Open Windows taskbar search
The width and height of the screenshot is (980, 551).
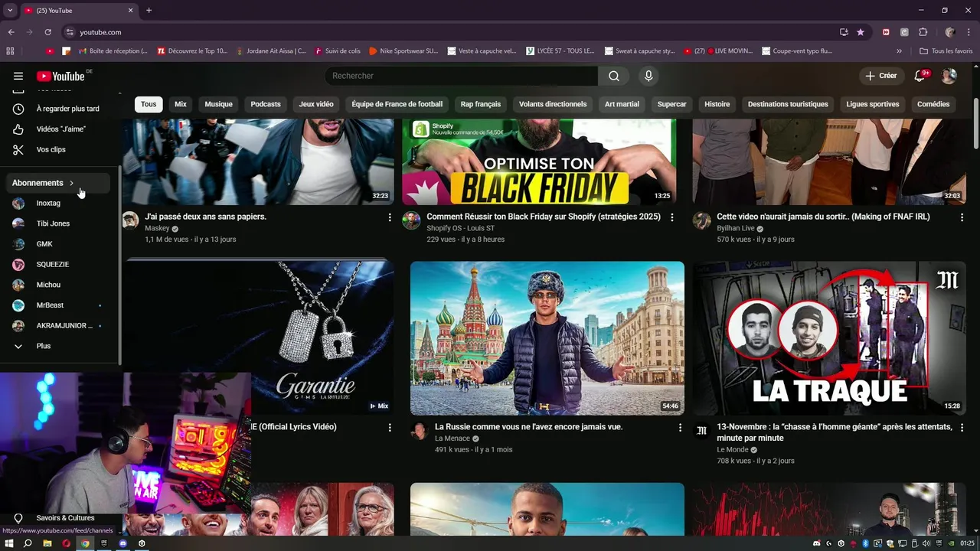(x=28, y=543)
